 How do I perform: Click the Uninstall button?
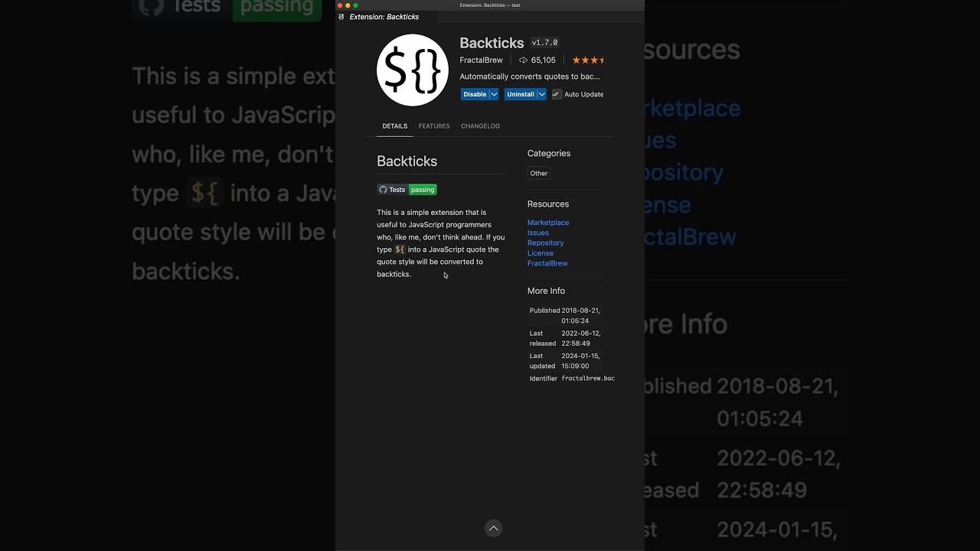point(521,94)
